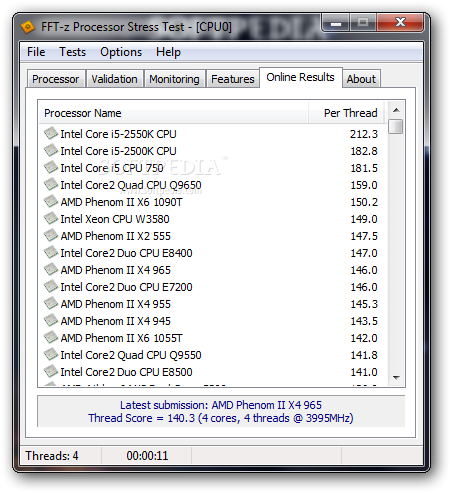The height and width of the screenshot is (493, 451).
Task: Click the 182.8 per-thread score
Action: tap(364, 151)
